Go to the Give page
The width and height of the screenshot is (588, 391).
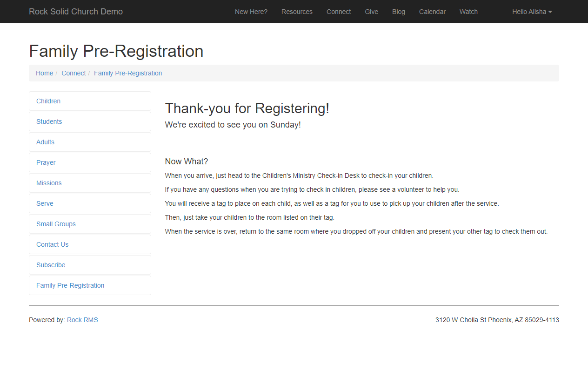pos(371,12)
